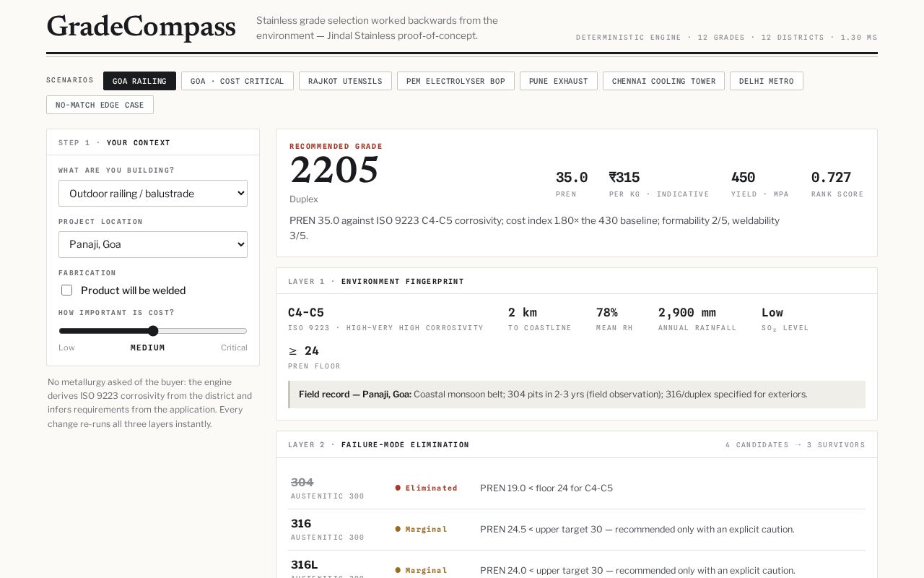Click the Panaji, Goa field record note
The height and width of the screenshot is (578, 924).
coord(577,394)
